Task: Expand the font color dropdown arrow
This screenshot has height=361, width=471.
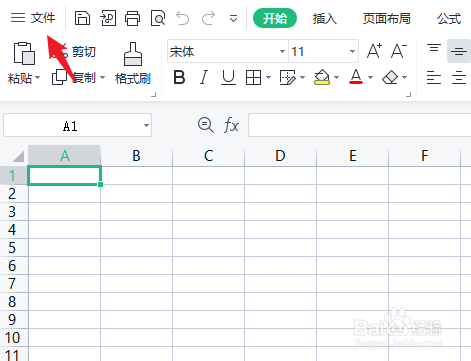Action: pyautogui.click(x=370, y=78)
